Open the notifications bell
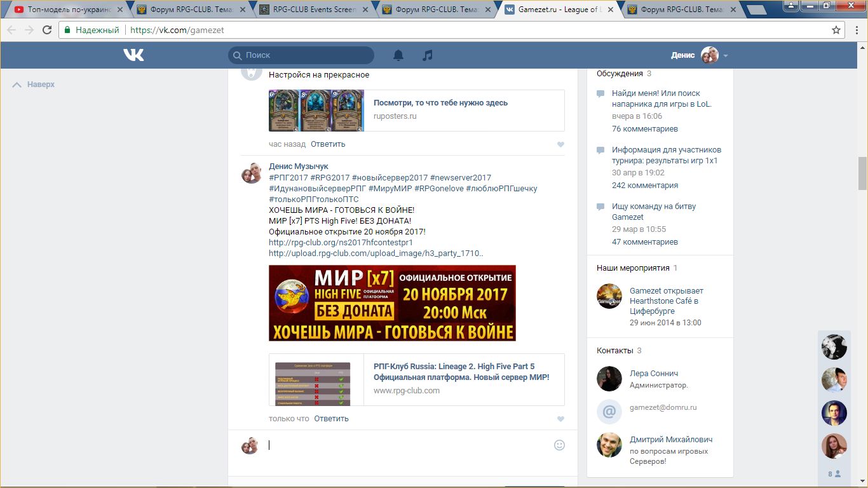This screenshot has width=868, height=488. point(398,55)
